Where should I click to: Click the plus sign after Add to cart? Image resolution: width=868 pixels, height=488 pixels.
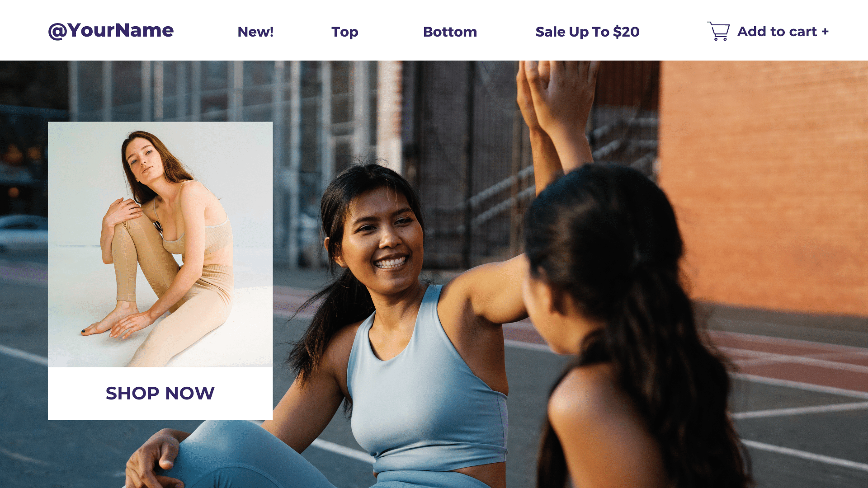[825, 32]
